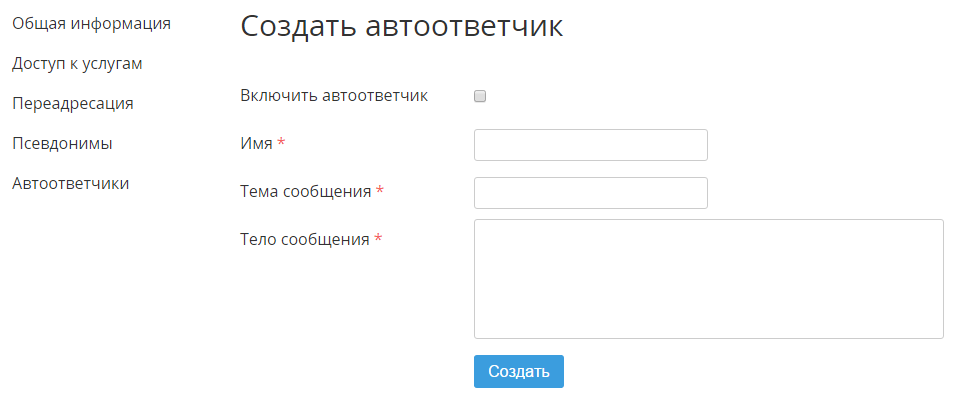Go to Доступ к услугам
The image size is (958, 401).
pyautogui.click(x=78, y=64)
